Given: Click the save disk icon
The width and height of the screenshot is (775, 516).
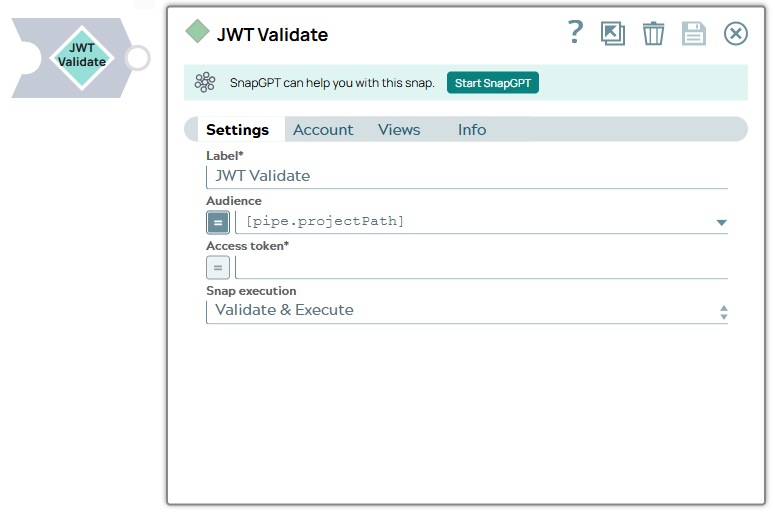Looking at the screenshot, I should pyautogui.click(x=694, y=34).
